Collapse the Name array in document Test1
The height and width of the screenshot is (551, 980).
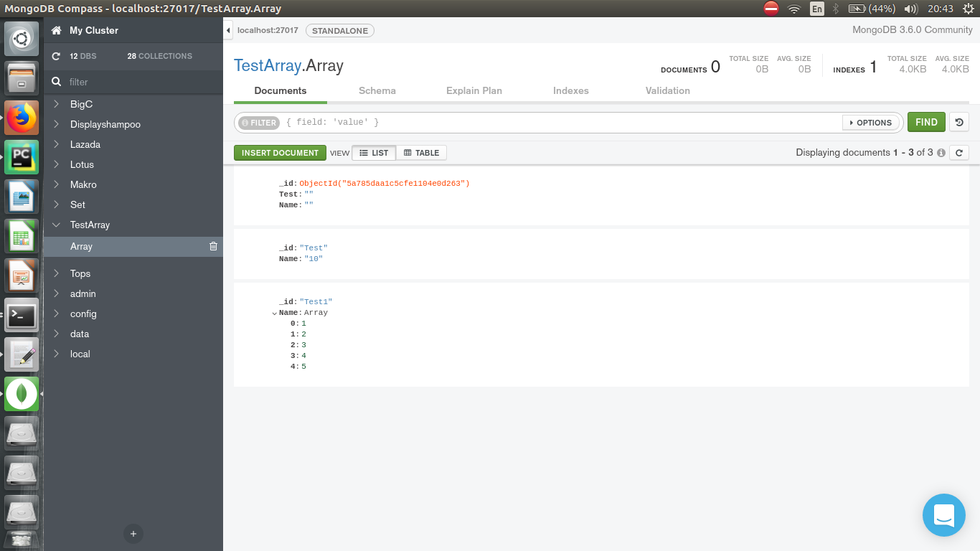tap(274, 312)
